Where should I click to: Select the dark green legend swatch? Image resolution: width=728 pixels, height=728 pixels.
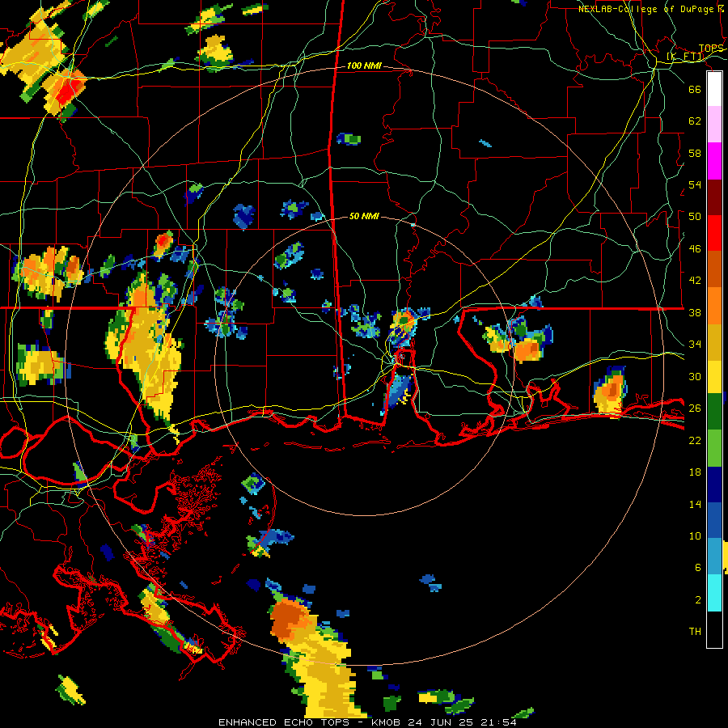pos(714,412)
